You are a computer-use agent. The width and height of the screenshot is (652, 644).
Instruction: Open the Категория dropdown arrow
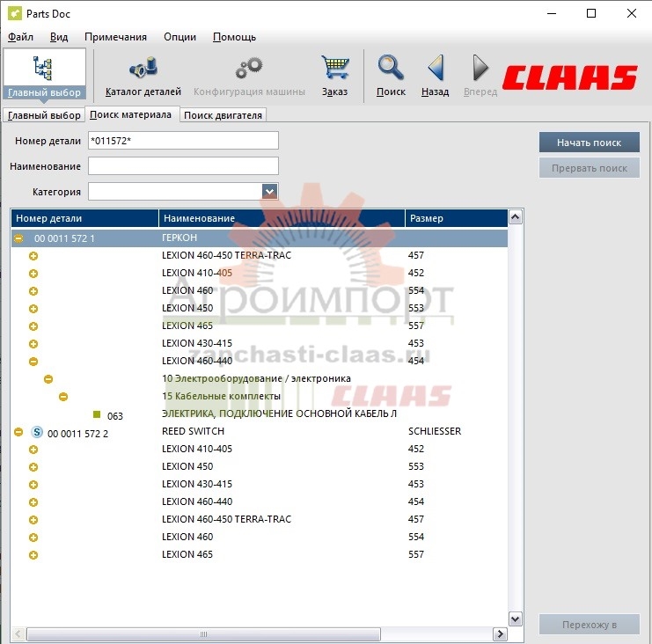click(x=269, y=191)
